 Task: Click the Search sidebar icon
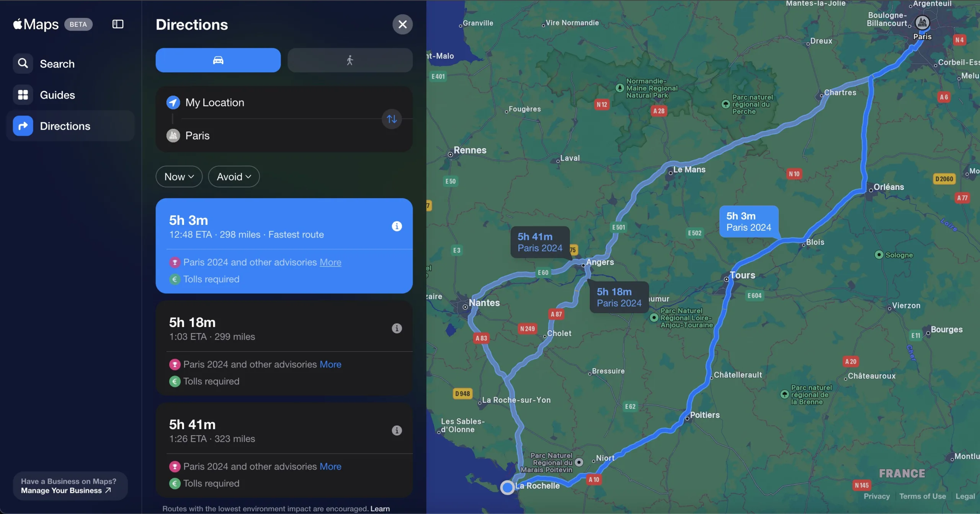23,64
